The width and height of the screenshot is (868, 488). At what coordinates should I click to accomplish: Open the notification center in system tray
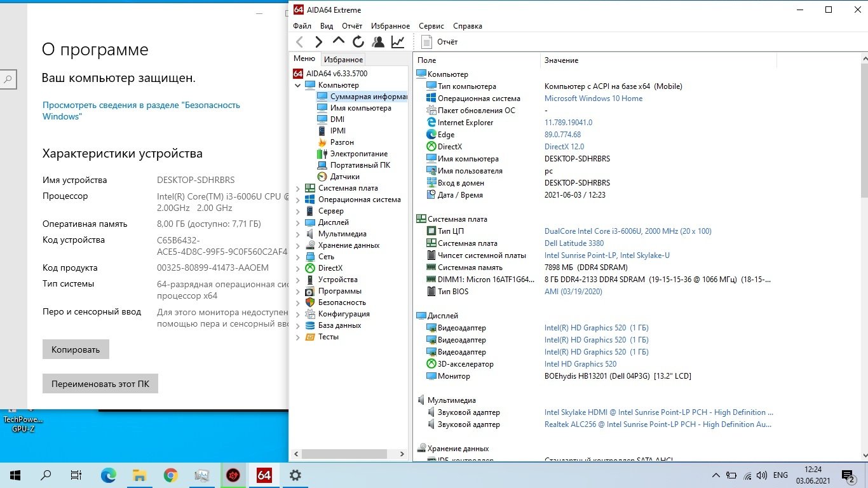pos(849,475)
